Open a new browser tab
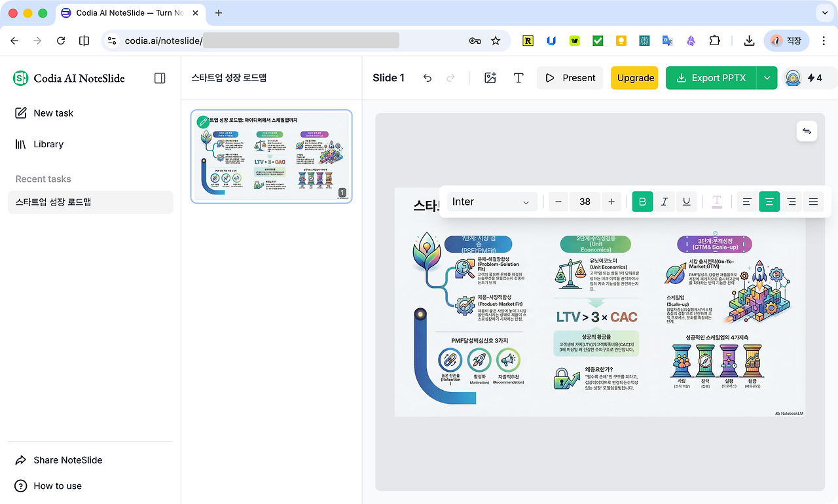838x504 pixels. 219,13
